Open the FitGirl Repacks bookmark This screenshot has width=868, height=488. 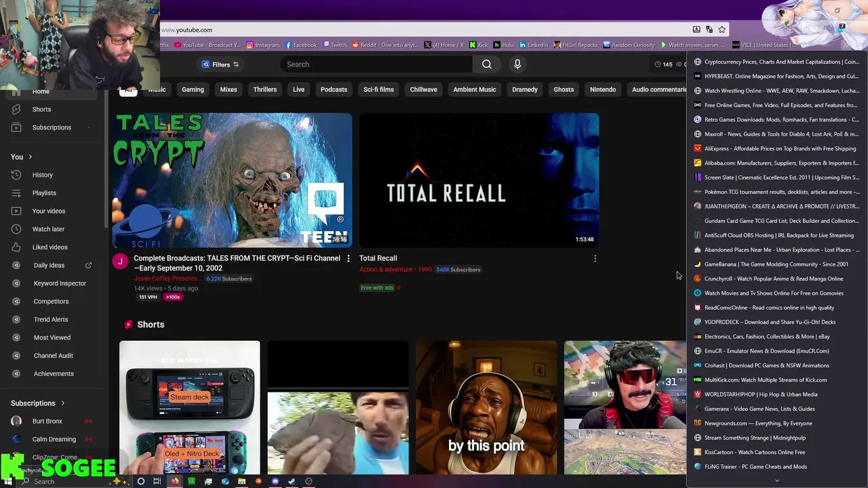(x=576, y=45)
